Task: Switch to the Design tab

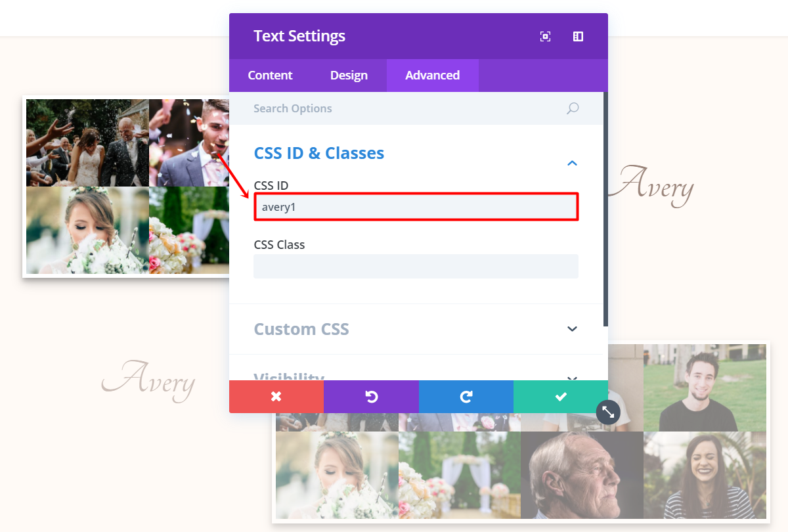Action: 349,76
